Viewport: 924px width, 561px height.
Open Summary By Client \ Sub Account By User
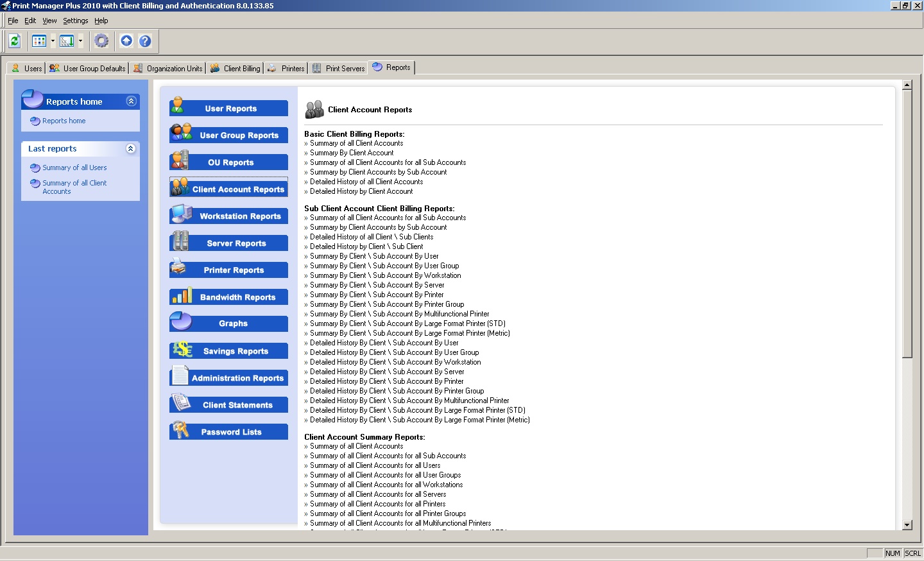click(374, 256)
